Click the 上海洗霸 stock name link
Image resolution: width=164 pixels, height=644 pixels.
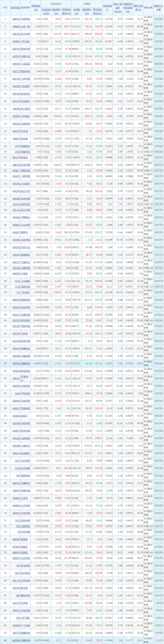coord(25,64)
